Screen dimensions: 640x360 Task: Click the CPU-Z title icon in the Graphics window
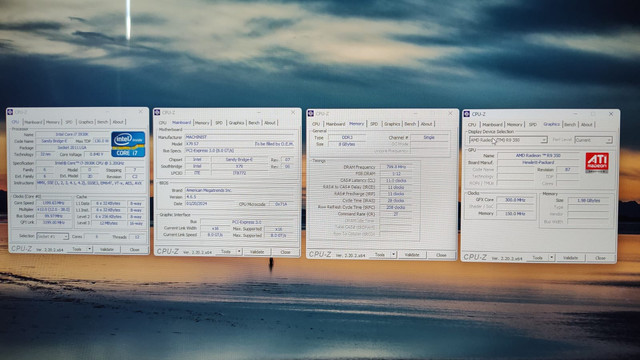point(467,114)
